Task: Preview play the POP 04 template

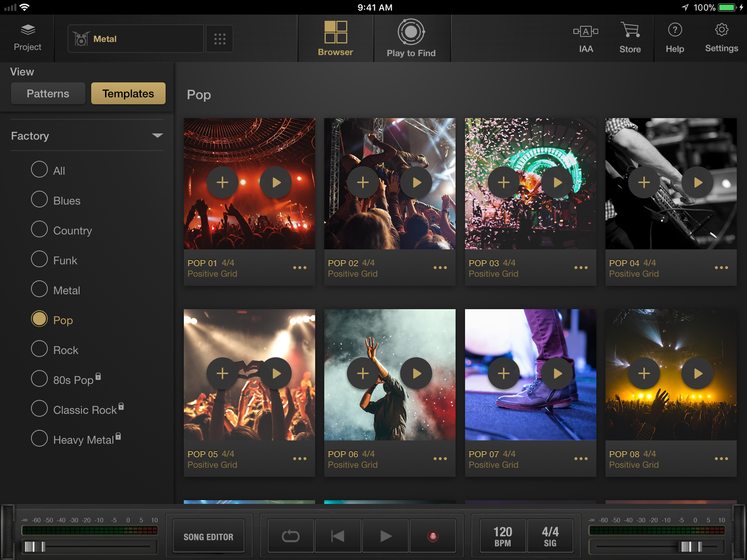Action: pos(697,182)
